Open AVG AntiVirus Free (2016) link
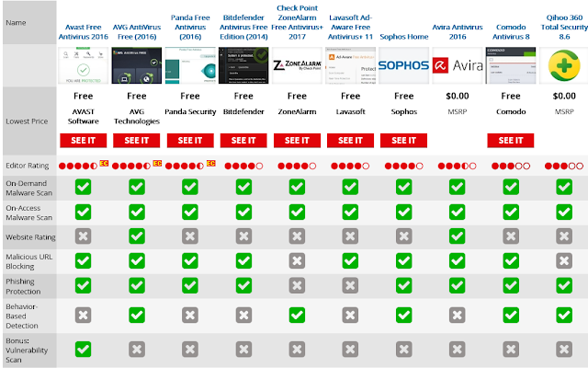 click(137, 32)
